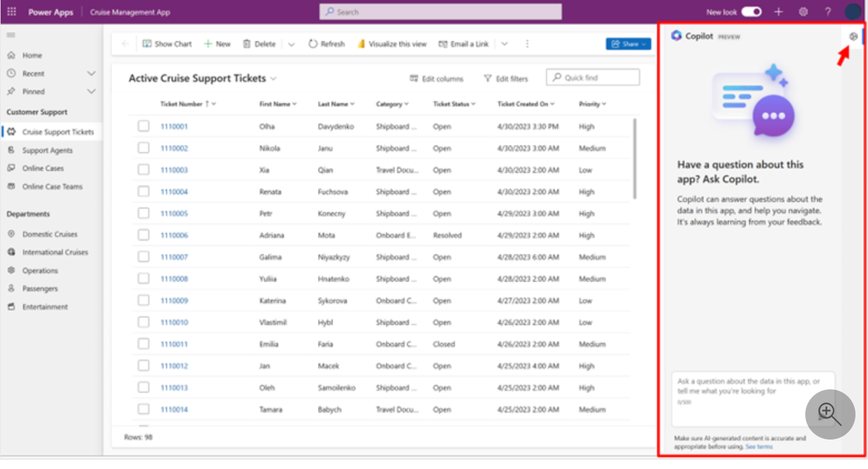Image resolution: width=868 pixels, height=469 pixels.
Task: Click the Refresh toolbar icon
Action: click(313, 44)
